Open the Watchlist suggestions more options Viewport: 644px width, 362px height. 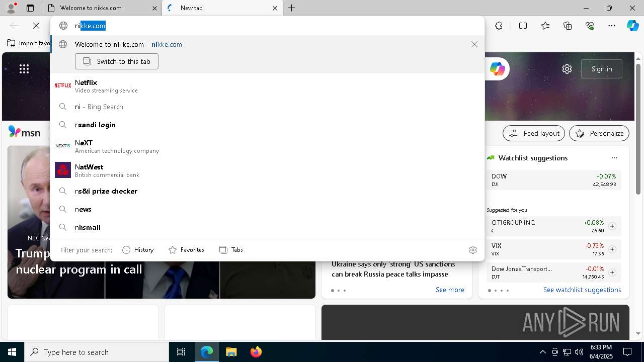614,158
